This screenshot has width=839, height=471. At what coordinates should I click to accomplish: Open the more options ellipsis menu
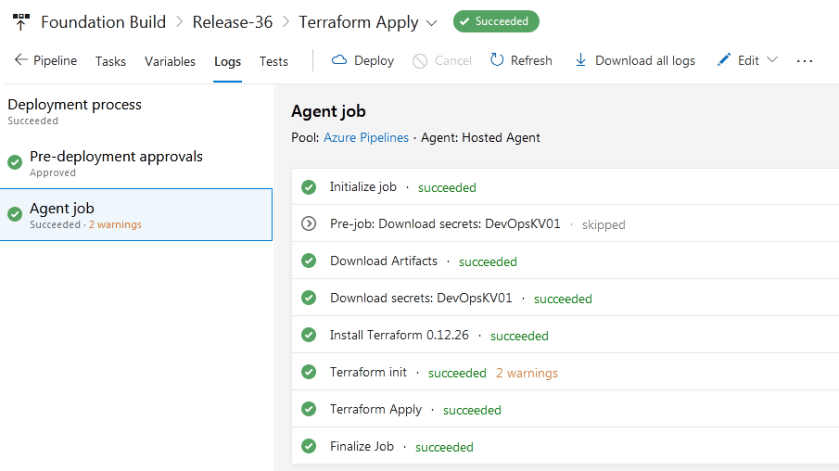click(x=804, y=61)
